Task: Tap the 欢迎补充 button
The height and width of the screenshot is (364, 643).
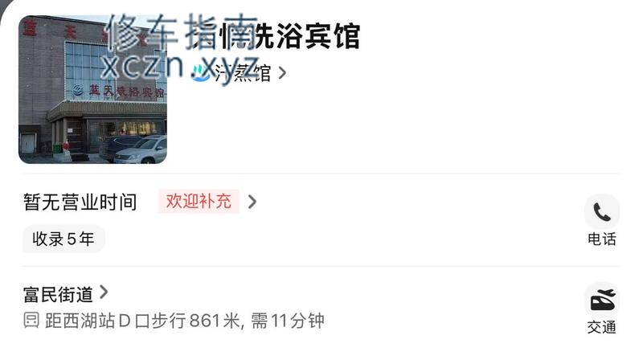Action: [199, 201]
